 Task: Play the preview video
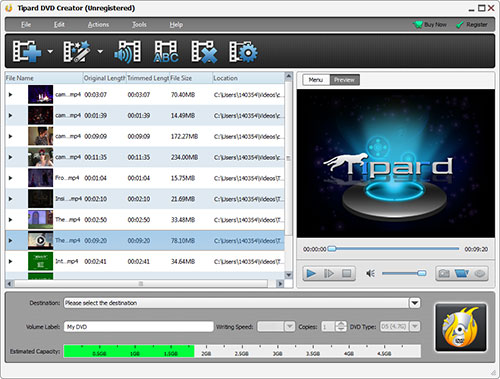coord(311,274)
